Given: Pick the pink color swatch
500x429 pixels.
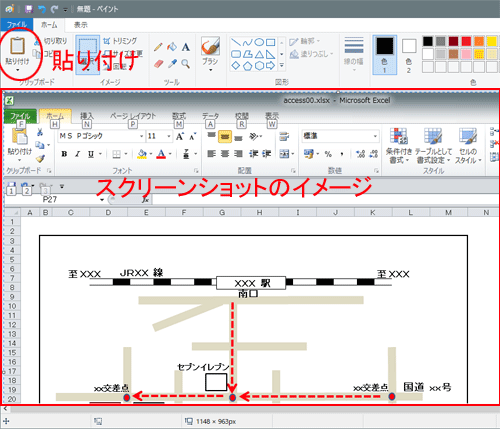Looking at the screenshot, I should click(466, 54).
